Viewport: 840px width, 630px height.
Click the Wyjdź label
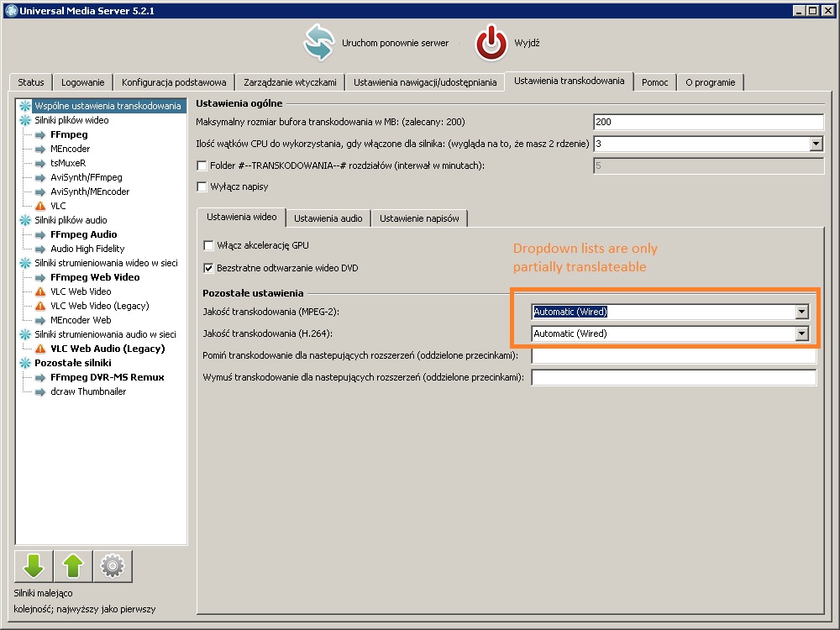pyautogui.click(x=527, y=43)
